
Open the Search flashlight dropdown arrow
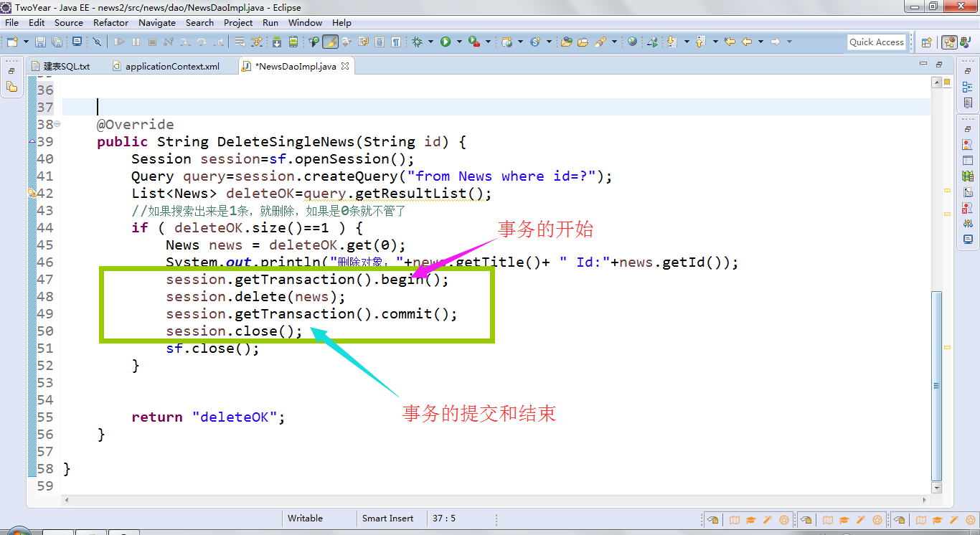(x=614, y=42)
